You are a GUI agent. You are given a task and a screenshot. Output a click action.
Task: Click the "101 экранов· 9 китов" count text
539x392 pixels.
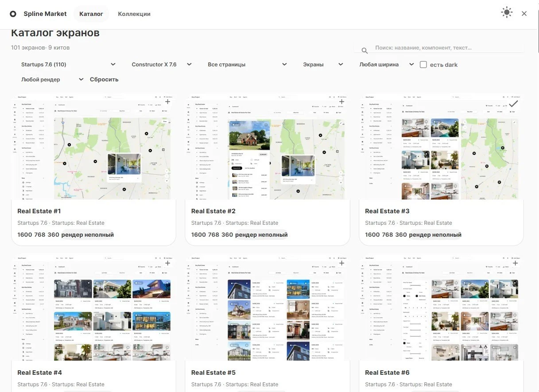[x=40, y=47]
